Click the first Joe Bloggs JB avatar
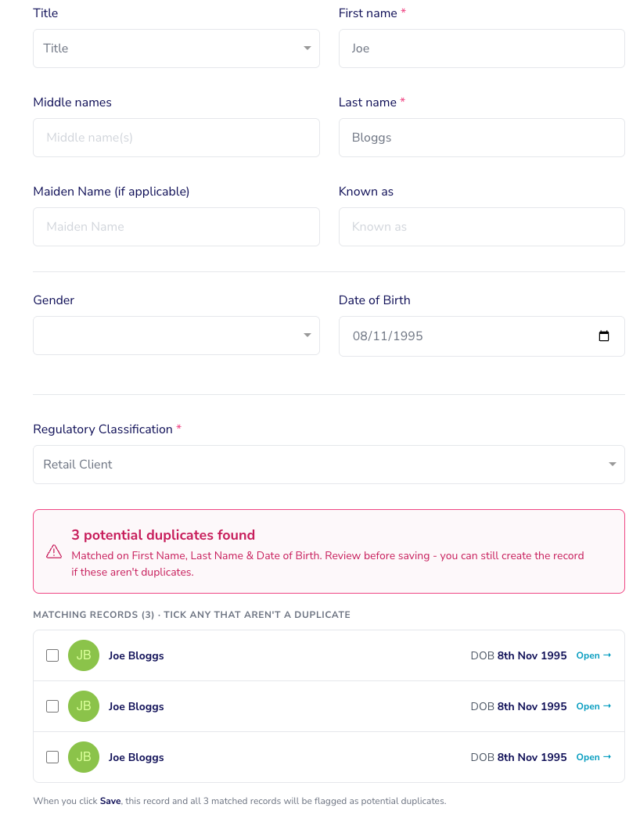 (x=84, y=655)
